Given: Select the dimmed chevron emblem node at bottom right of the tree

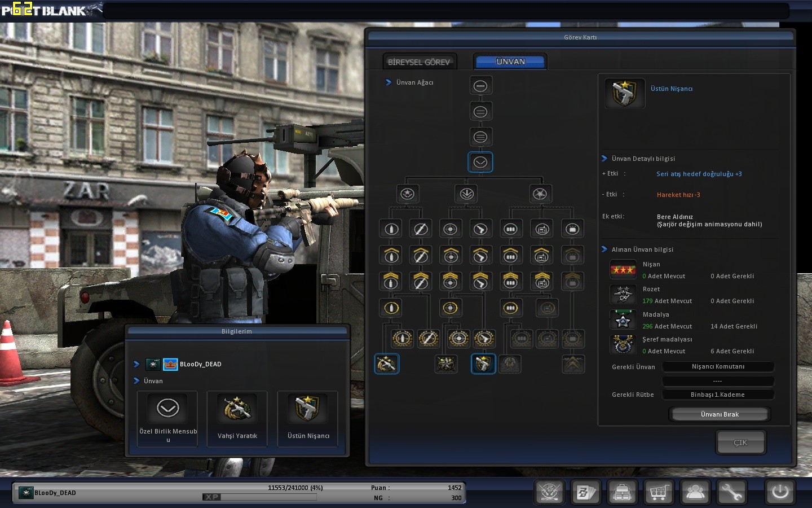Looking at the screenshot, I should point(573,364).
